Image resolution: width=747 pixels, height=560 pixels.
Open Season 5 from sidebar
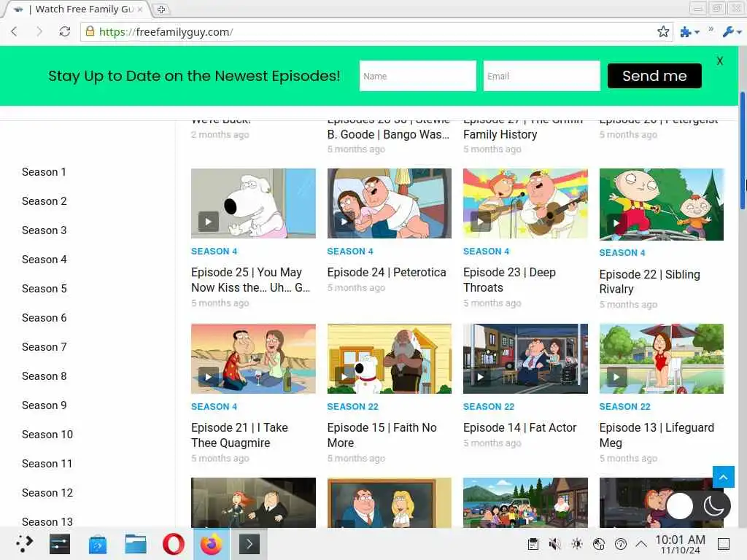coord(44,289)
